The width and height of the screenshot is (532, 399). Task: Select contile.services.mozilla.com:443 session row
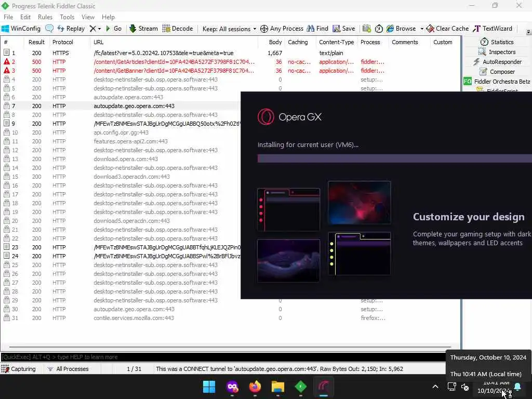pos(134,318)
